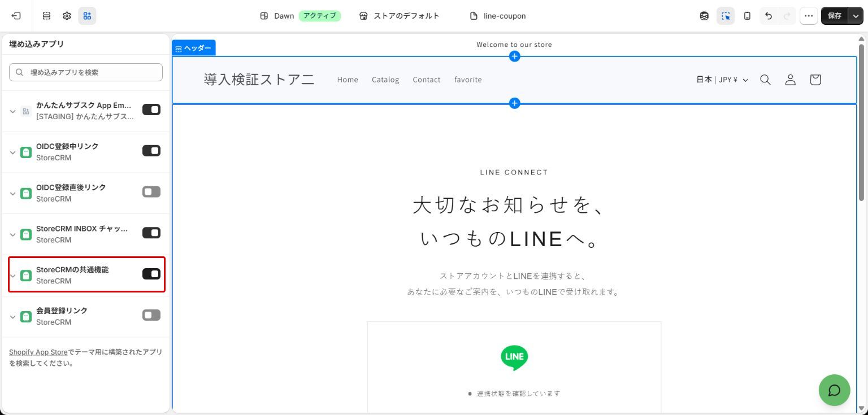Screen dimensions: 868x415
Task: Enable the OIDC登録直後リンク toggle
Action: click(151, 192)
